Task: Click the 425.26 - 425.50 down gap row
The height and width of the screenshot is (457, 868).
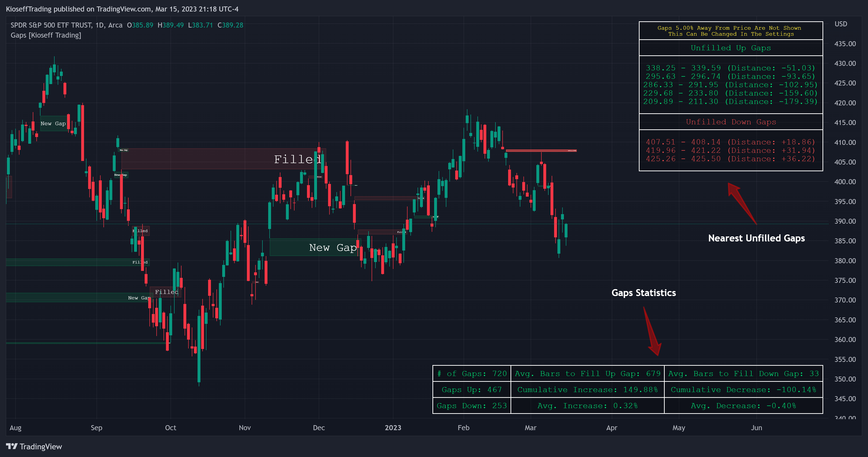Action: 730,159
